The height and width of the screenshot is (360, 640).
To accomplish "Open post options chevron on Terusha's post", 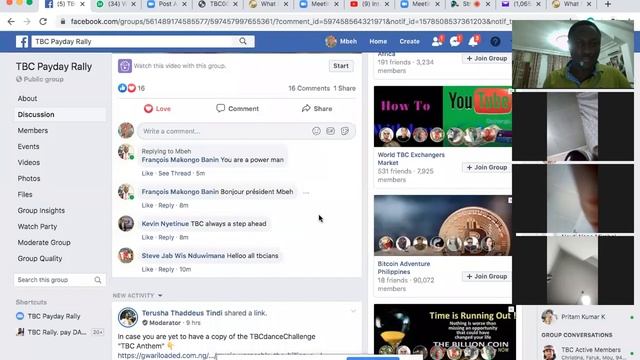I will 353,311.
